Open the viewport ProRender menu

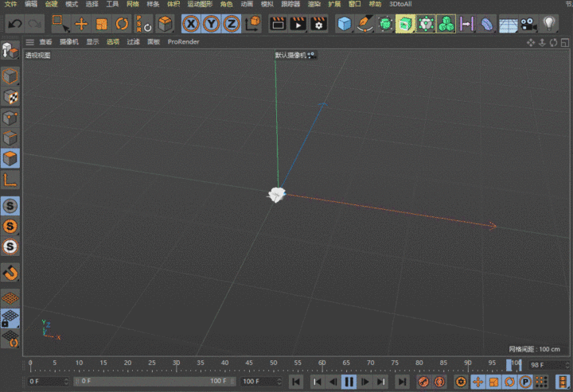pyautogui.click(x=184, y=41)
